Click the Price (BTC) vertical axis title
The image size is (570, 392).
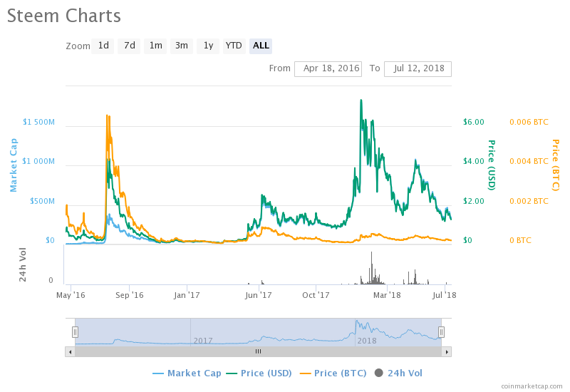pos(556,165)
